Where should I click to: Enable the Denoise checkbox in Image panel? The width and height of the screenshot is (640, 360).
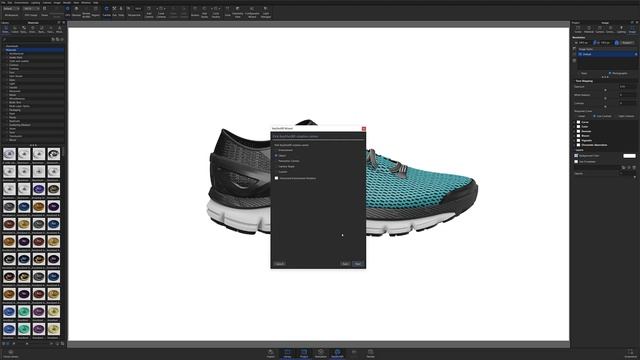(x=578, y=131)
